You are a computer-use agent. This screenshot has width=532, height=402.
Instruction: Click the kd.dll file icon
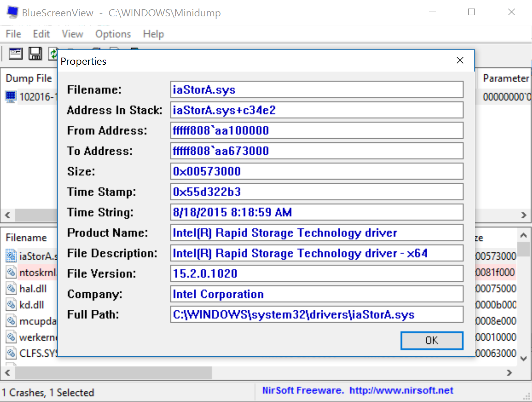pyautogui.click(x=11, y=305)
